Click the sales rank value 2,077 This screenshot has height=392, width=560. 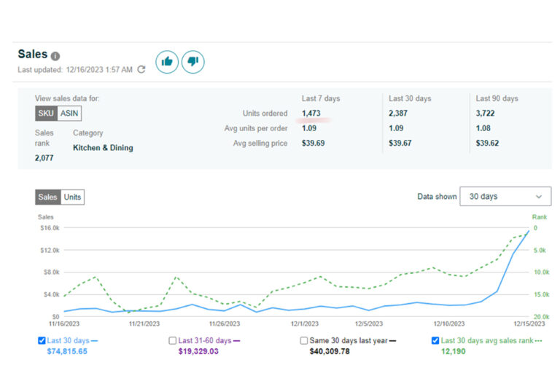click(x=44, y=158)
